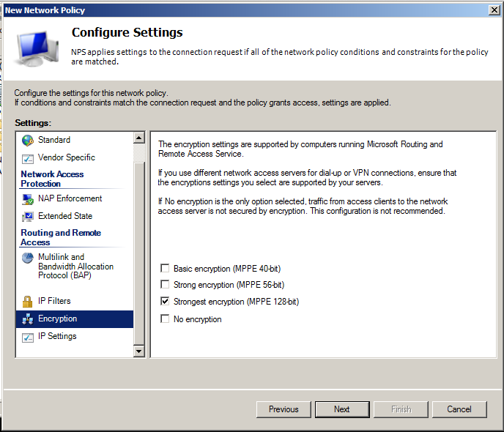This screenshot has width=504, height=432.
Task: Check Strong encryption (MPPE 56-bit)
Action: point(166,285)
